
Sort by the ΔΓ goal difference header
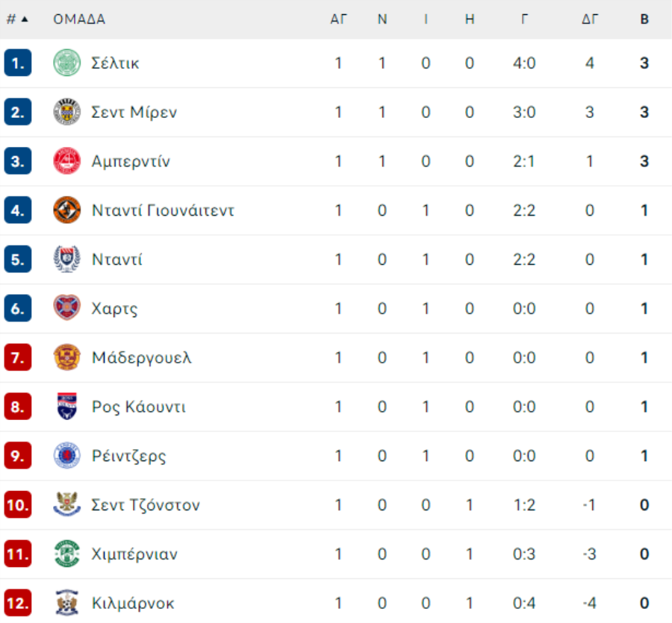pos(590,19)
